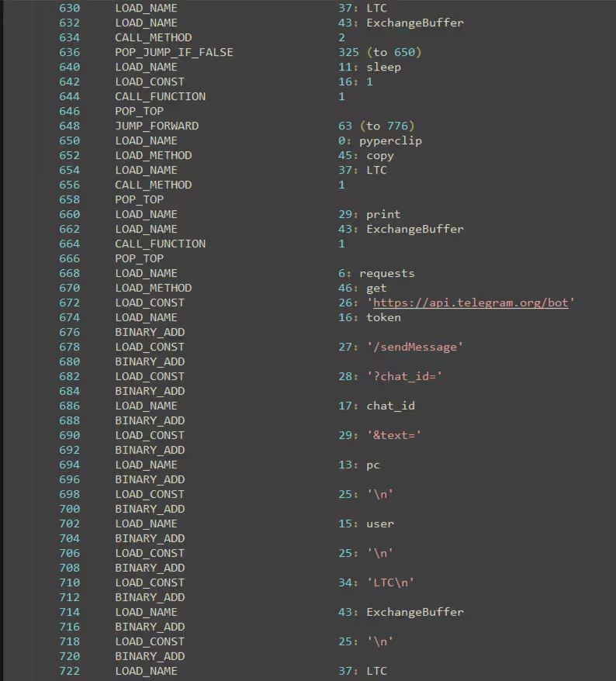616x681 pixels.
Task: Click the 'copy' method name
Action: pos(380,155)
